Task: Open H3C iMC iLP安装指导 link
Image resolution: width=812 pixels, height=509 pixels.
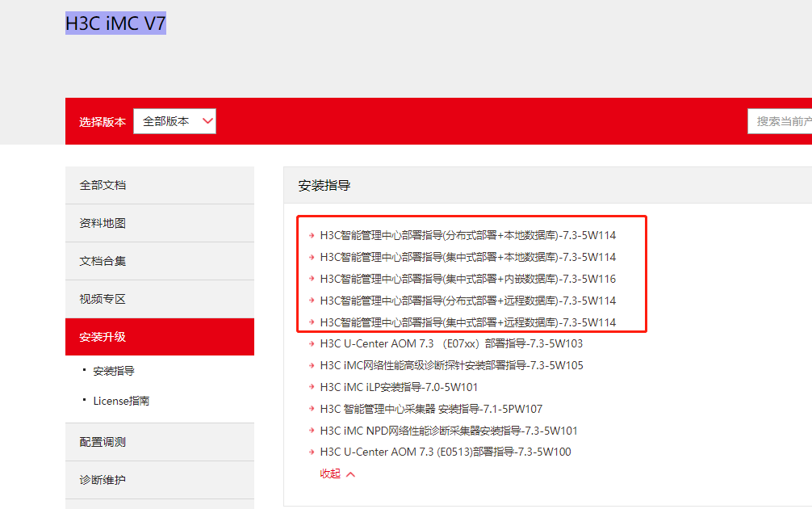Action: [399, 387]
